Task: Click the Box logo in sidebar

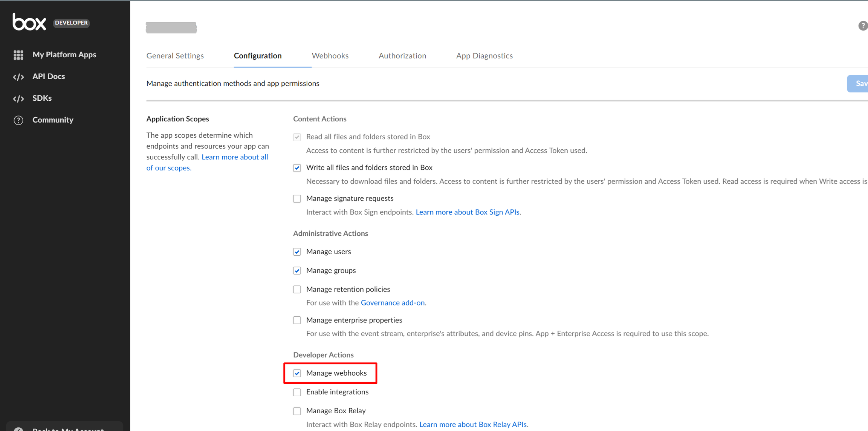Action: (x=29, y=22)
